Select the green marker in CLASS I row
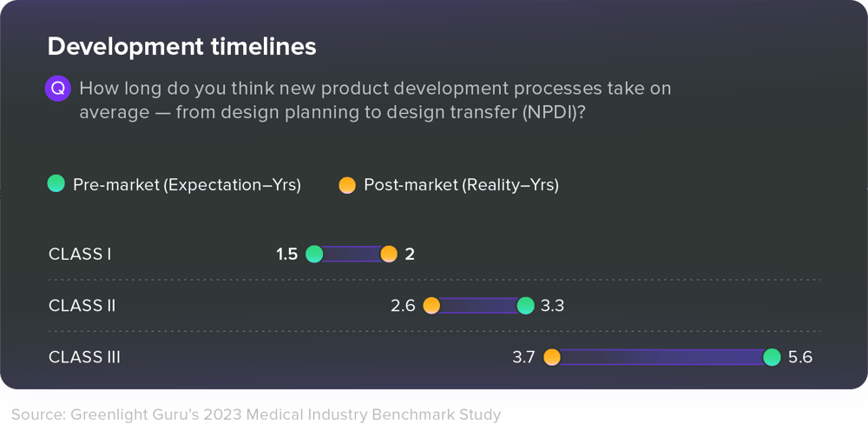This screenshot has width=868, height=424. tap(314, 255)
